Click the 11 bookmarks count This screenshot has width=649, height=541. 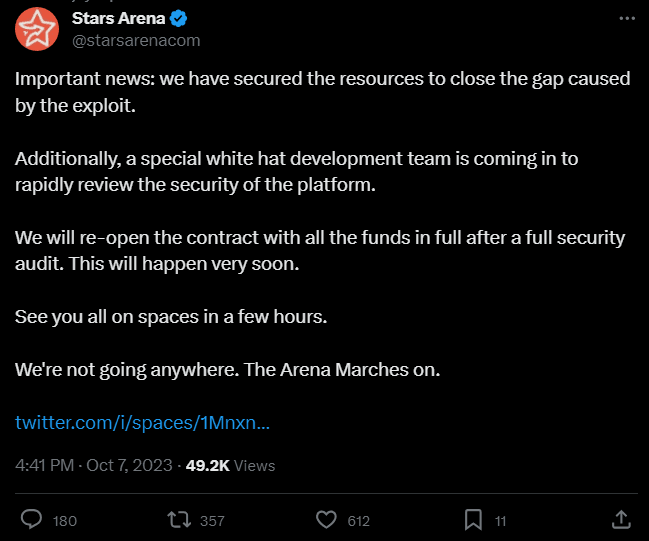500,521
